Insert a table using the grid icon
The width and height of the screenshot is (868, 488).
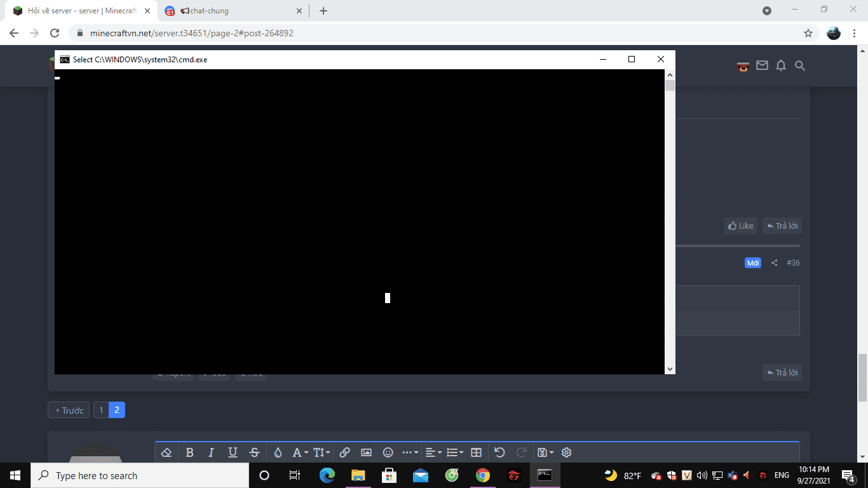pyautogui.click(x=476, y=452)
